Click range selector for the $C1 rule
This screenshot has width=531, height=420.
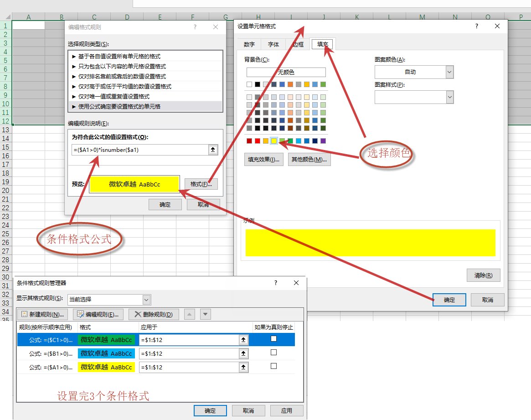point(244,340)
